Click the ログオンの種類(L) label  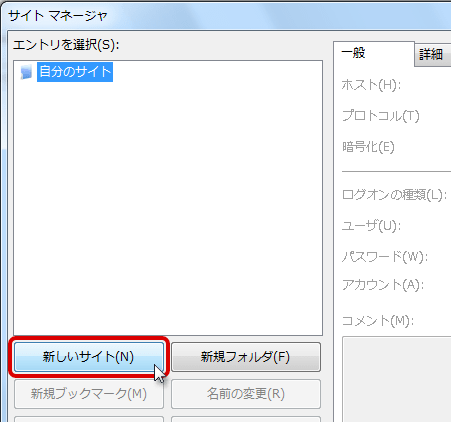click(x=394, y=195)
